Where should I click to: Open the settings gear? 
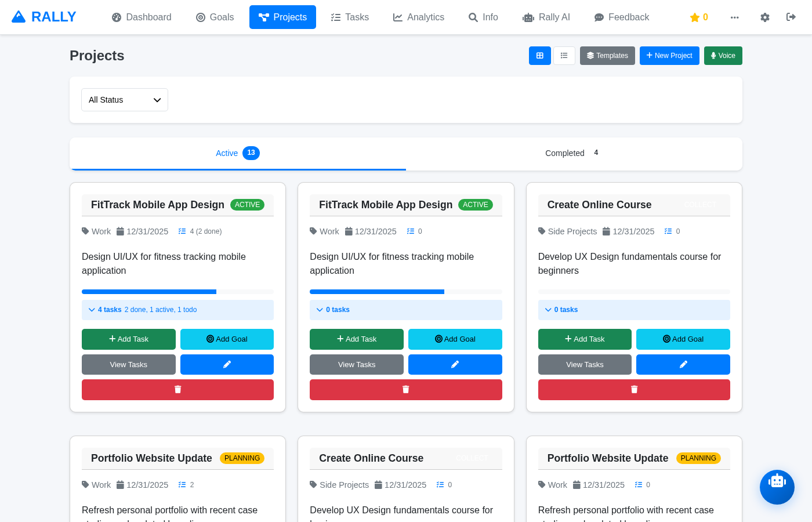point(765,17)
